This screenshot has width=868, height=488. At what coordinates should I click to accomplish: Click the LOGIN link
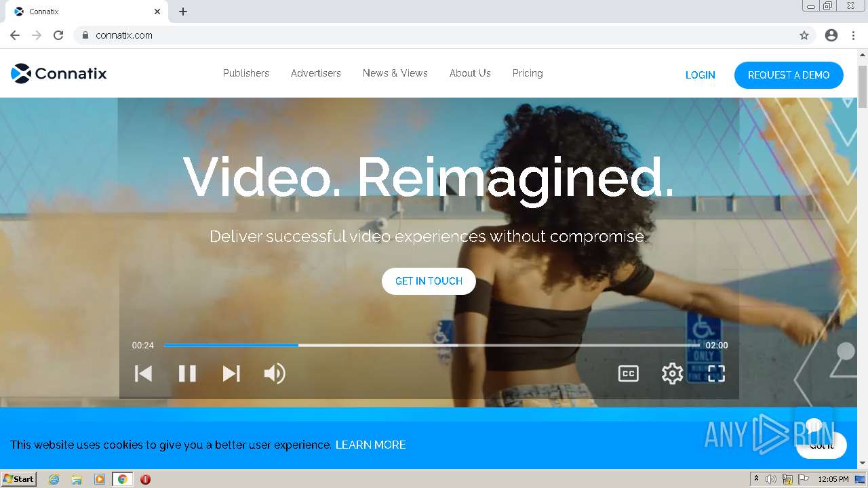pos(701,75)
